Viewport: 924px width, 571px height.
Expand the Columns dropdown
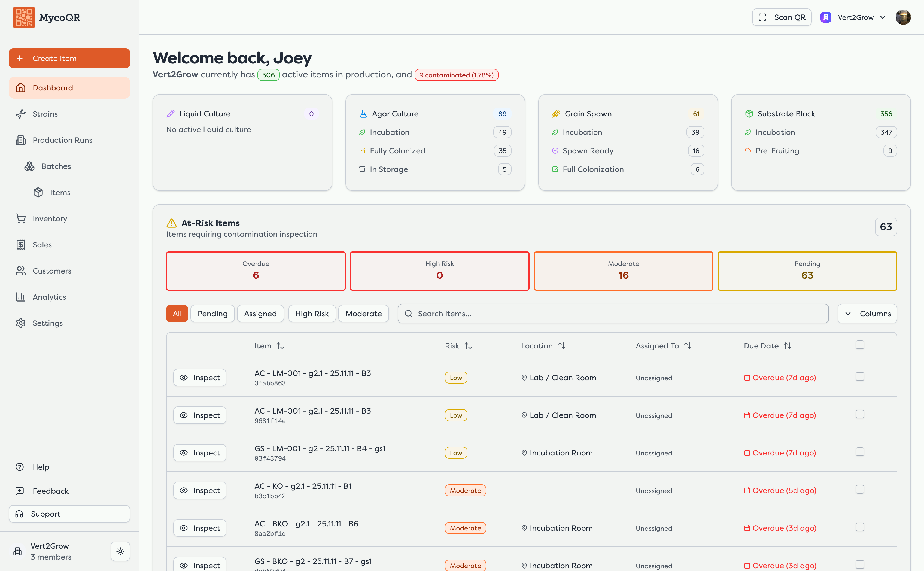pyautogui.click(x=867, y=314)
